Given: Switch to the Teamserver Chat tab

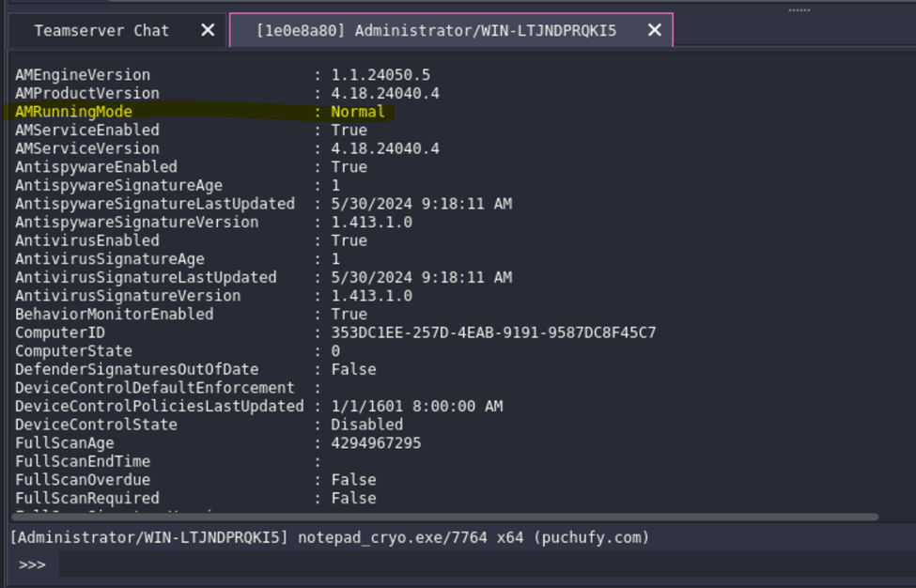Looking at the screenshot, I should point(101,30).
